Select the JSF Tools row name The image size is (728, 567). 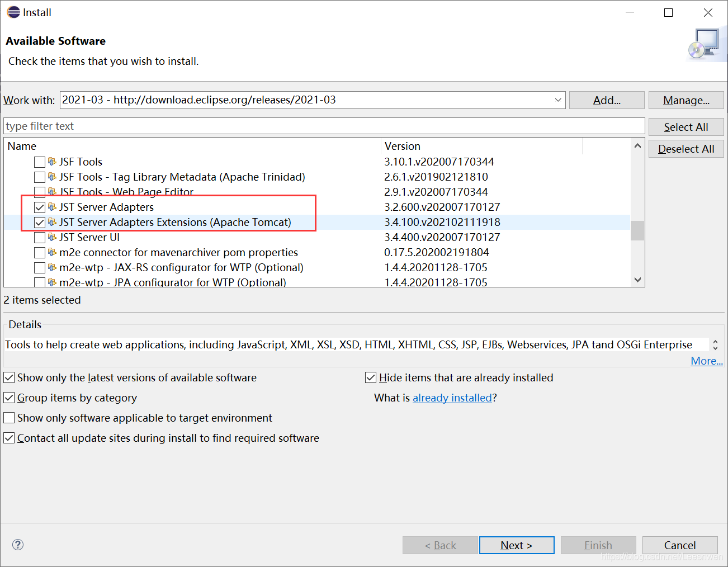pos(81,162)
